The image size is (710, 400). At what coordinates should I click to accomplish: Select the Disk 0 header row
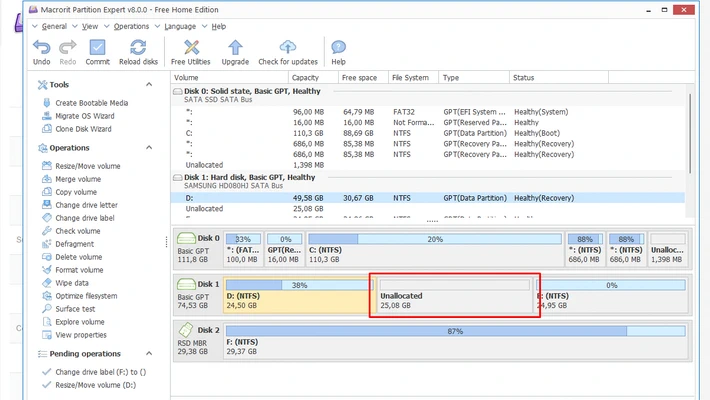(x=428, y=95)
